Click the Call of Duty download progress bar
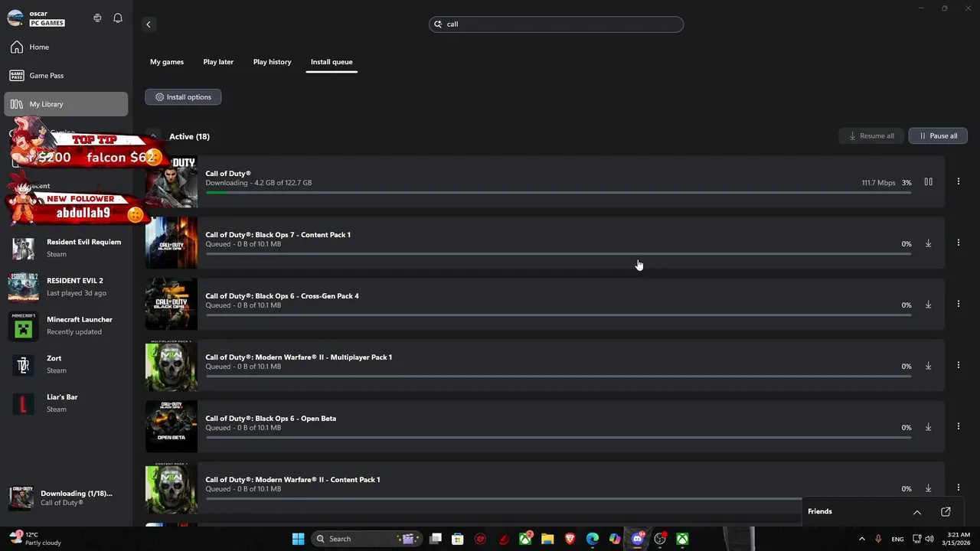980x551 pixels. [x=558, y=193]
